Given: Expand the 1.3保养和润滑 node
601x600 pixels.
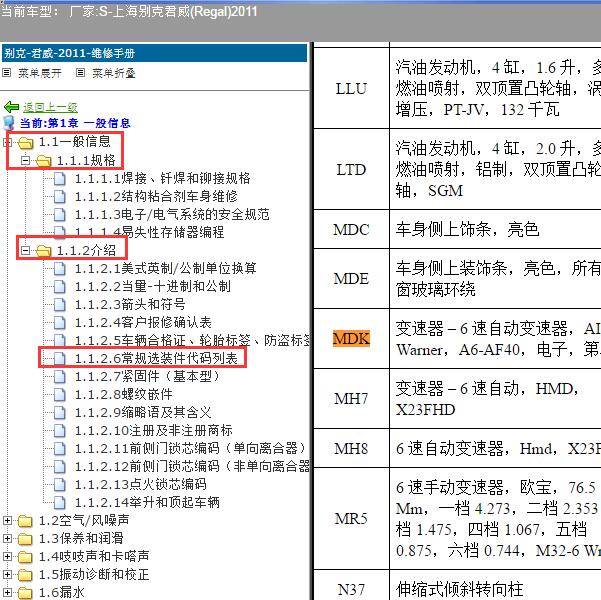Looking at the screenshot, I should click(7, 538).
